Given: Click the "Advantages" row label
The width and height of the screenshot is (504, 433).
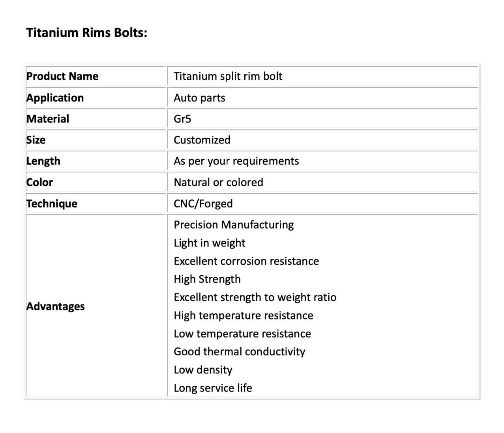Looking at the screenshot, I should (x=55, y=306).
